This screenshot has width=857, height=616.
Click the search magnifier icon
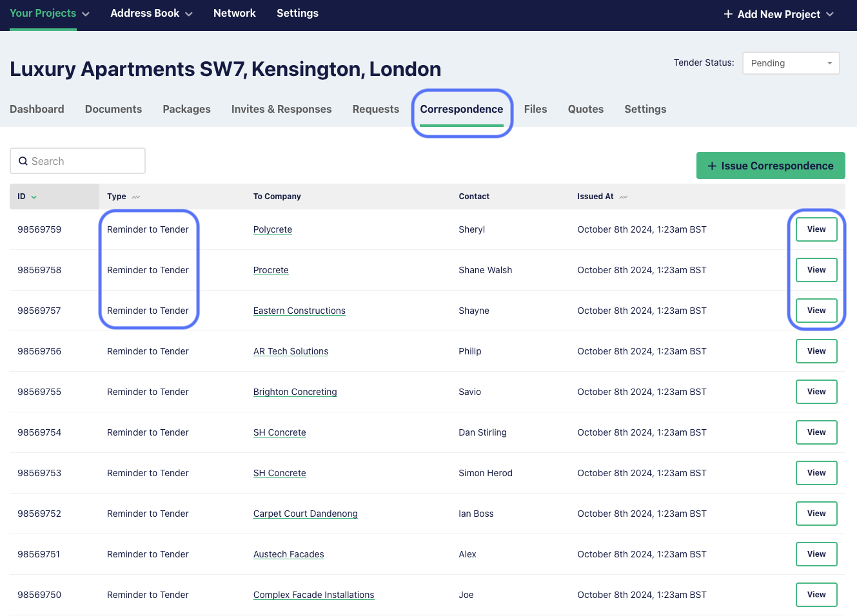coord(23,161)
